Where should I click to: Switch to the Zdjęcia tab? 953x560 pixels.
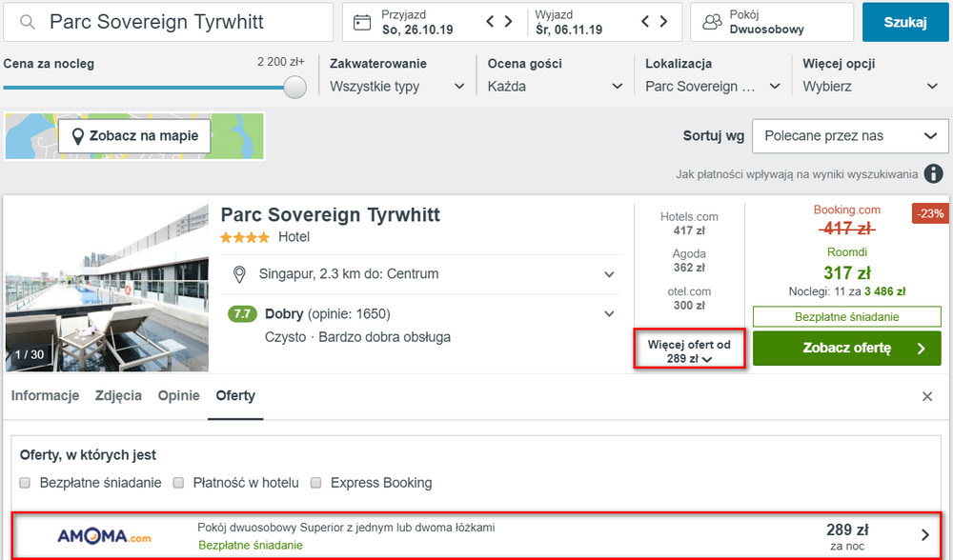click(118, 396)
